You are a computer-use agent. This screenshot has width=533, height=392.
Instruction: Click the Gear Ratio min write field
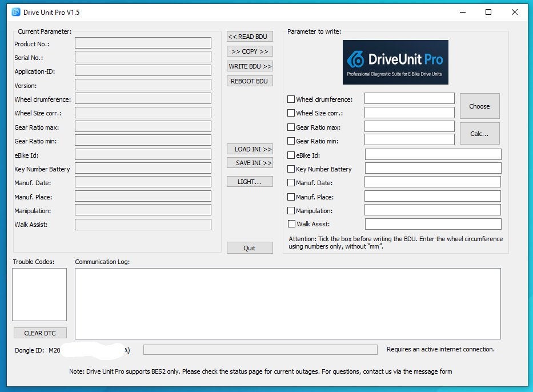(409, 139)
